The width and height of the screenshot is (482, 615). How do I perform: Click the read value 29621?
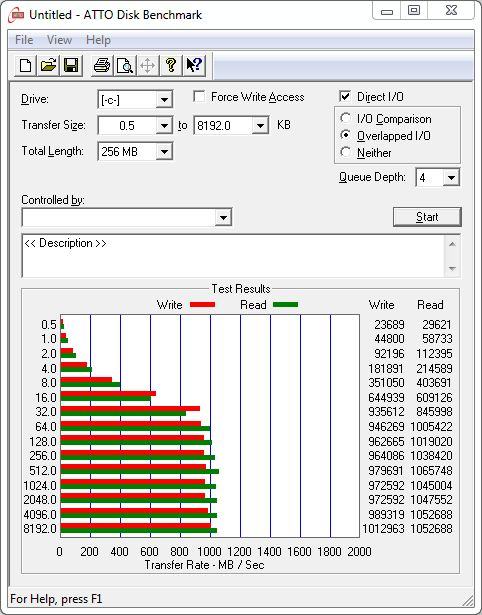(437, 325)
